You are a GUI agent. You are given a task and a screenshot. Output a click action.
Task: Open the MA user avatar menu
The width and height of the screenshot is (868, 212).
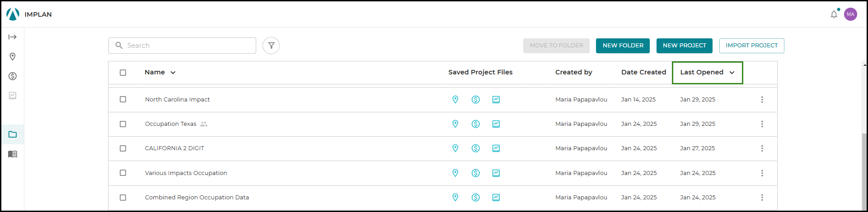point(850,14)
